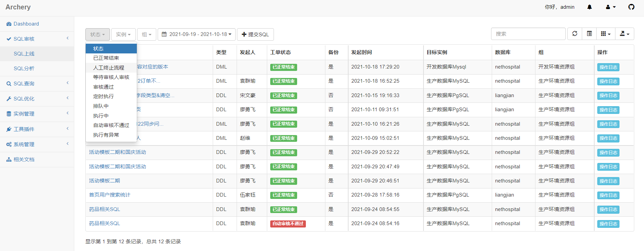Select 等待审核人审核 status option

(x=111, y=77)
